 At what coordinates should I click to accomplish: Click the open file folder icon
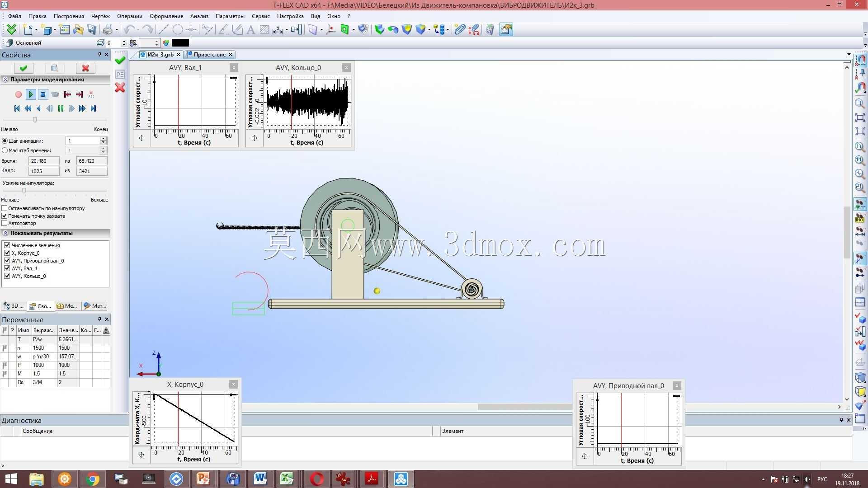(78, 30)
